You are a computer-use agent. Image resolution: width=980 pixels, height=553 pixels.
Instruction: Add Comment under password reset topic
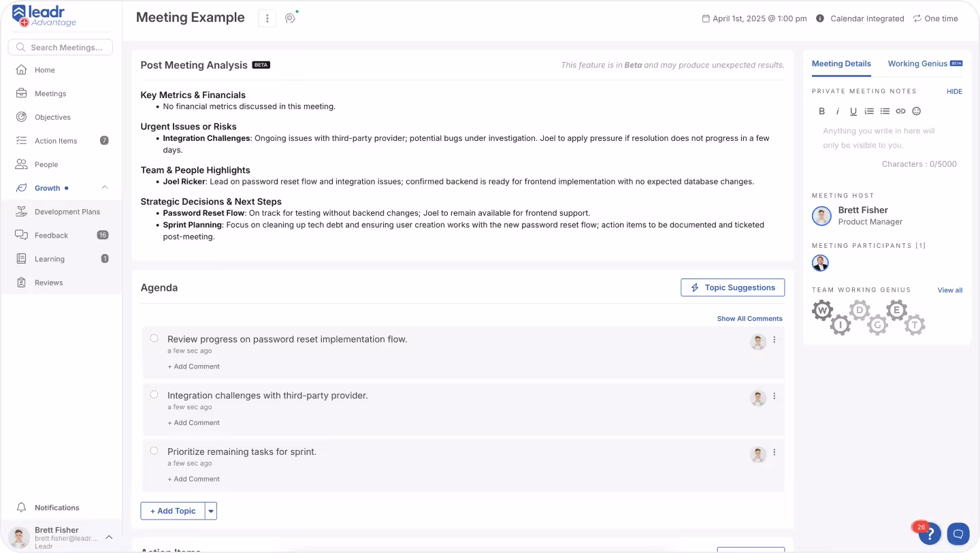click(x=194, y=366)
